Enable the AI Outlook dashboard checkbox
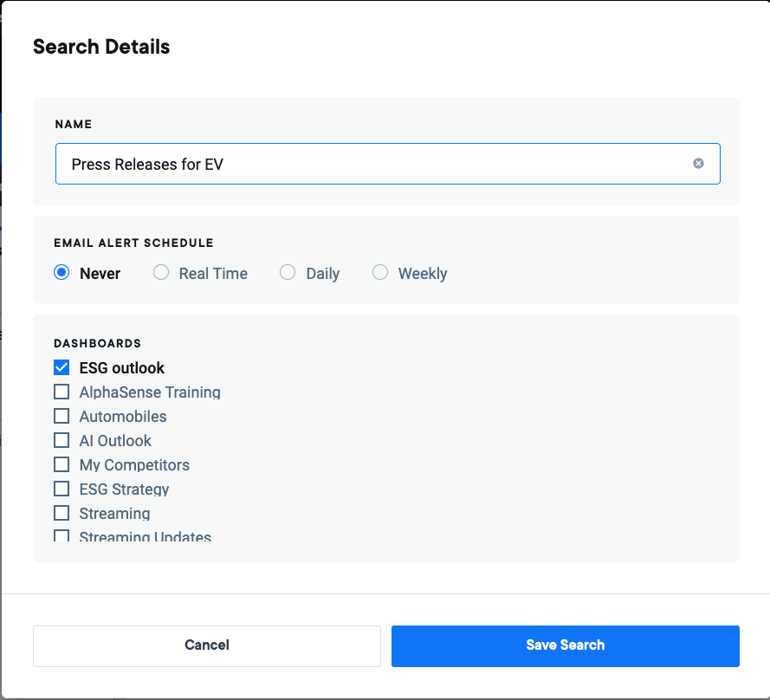The height and width of the screenshot is (700, 770). [x=61, y=440]
